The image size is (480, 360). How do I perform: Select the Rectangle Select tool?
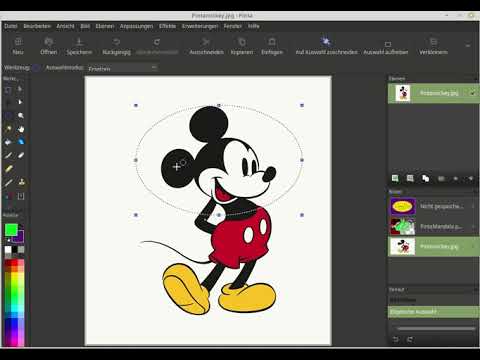click(8, 89)
